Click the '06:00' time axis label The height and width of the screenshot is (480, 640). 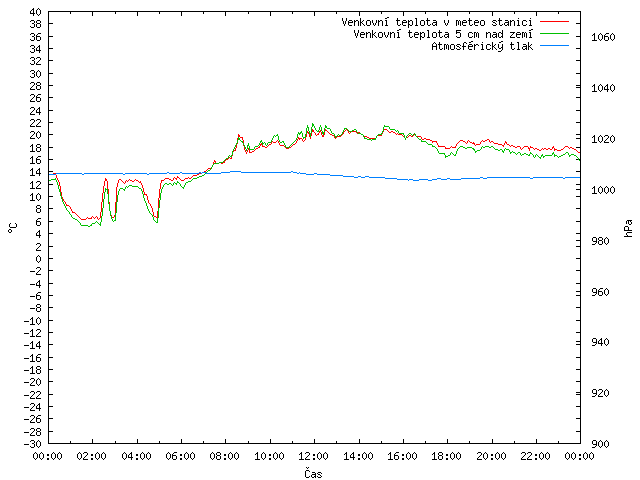180,456
